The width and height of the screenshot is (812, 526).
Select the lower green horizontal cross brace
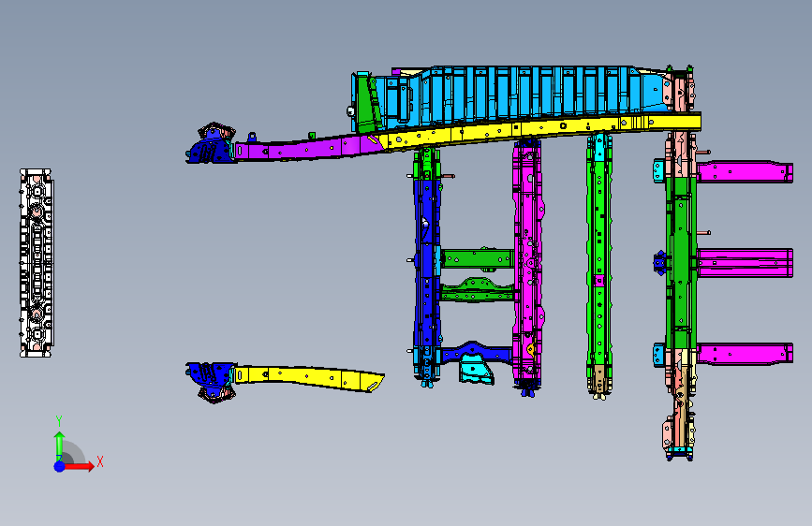pyautogui.click(x=478, y=290)
